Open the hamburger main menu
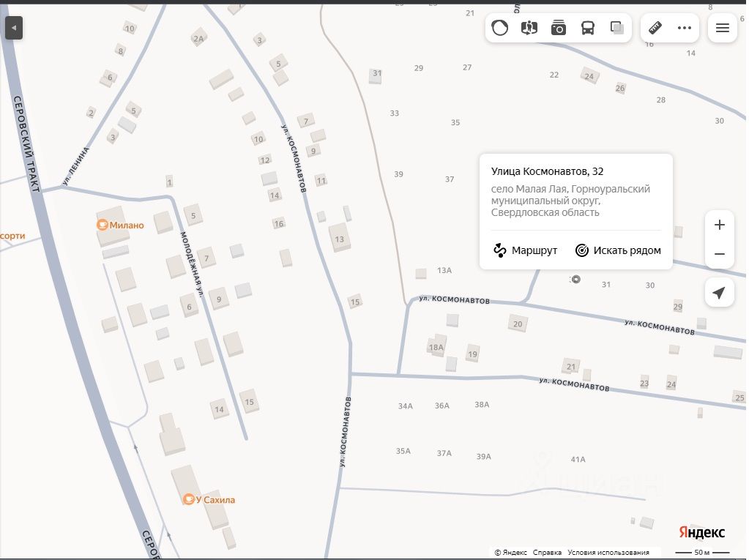This screenshot has width=749, height=560. coord(723,29)
